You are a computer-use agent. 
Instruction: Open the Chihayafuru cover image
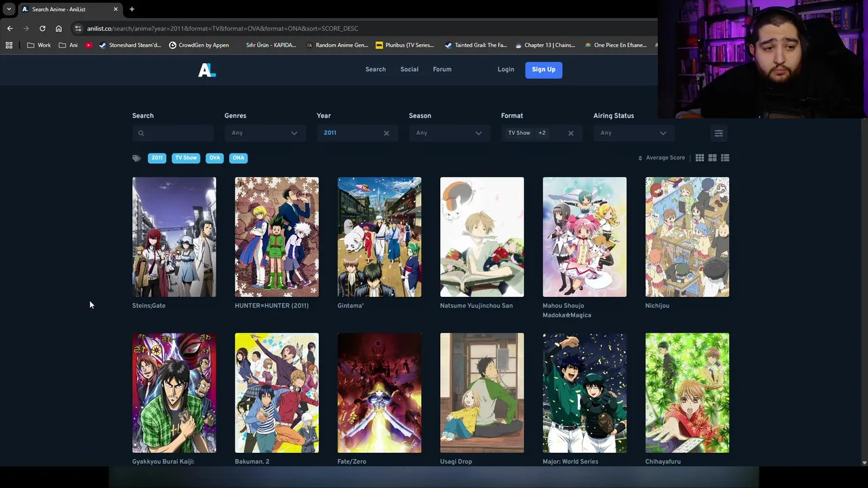pos(687,393)
